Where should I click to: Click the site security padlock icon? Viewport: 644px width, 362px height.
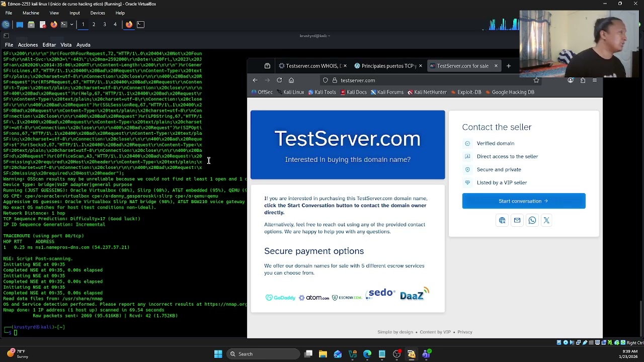point(335,80)
